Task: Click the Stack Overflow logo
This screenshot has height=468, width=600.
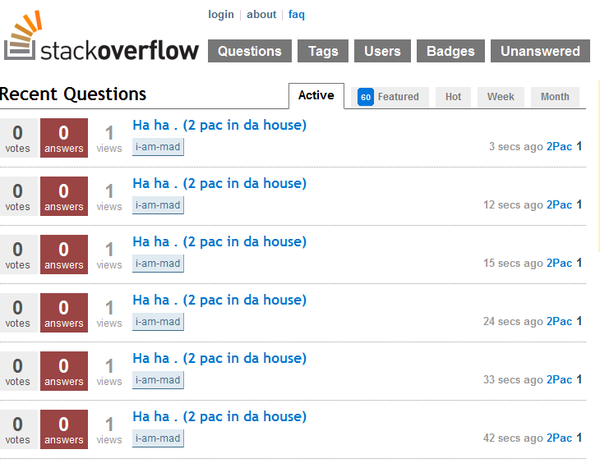Action: click(101, 36)
